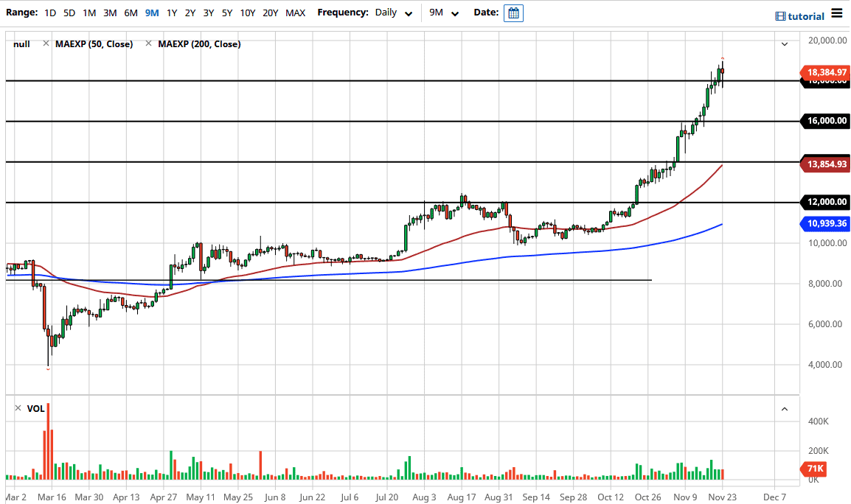The width and height of the screenshot is (851, 504).
Task: Click the tall red March volume spike bar
Action: [49, 441]
